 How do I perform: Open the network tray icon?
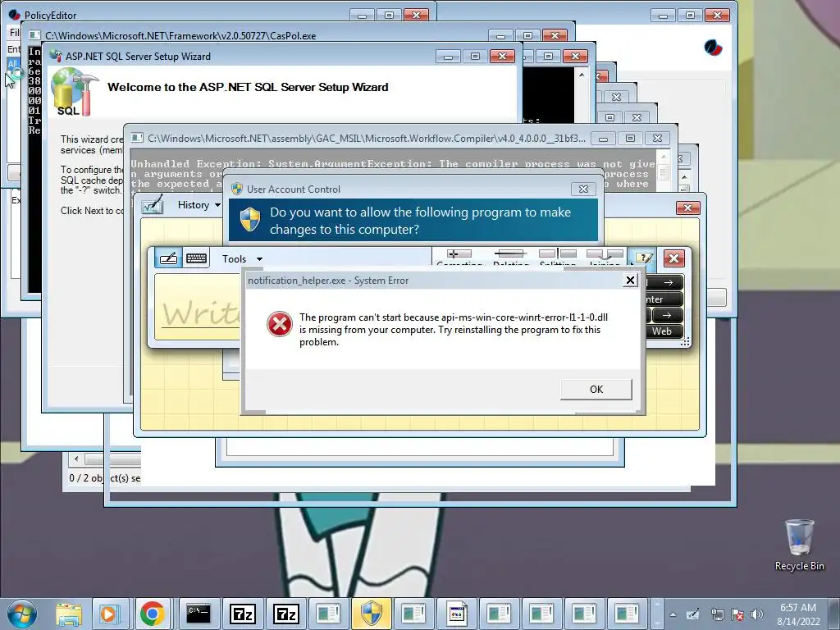pyautogui.click(x=717, y=614)
